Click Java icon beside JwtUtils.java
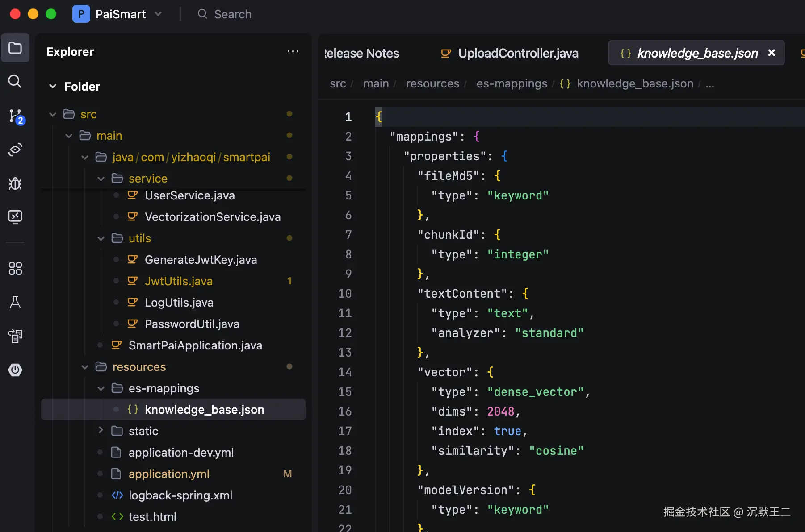The image size is (805, 532). coord(132,281)
